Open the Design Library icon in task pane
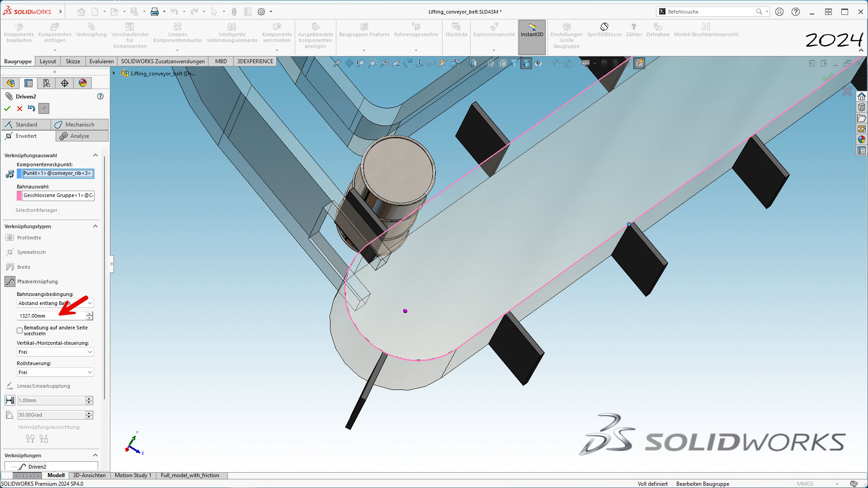Viewport: 868px width, 488px height. pyautogui.click(x=862, y=107)
